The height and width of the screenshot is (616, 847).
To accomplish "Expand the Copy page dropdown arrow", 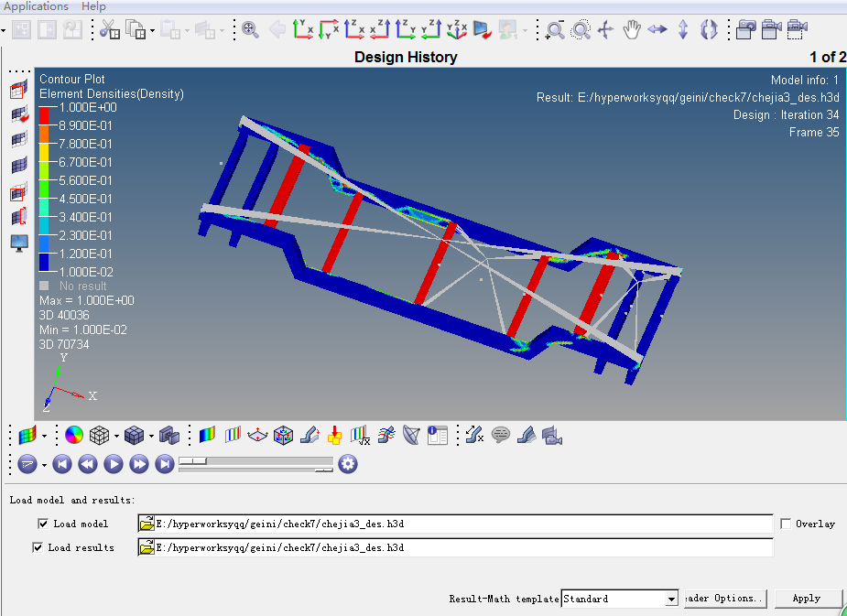I will pos(152,30).
